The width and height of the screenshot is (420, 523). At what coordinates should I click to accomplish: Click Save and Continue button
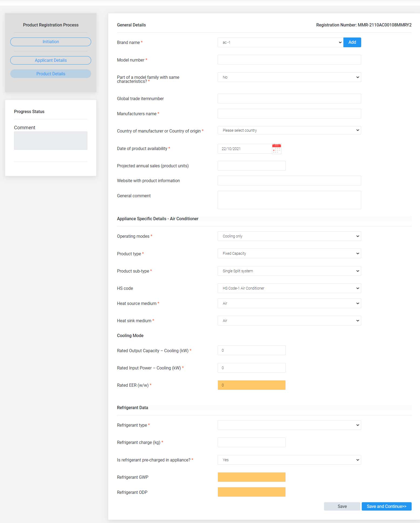387,506
